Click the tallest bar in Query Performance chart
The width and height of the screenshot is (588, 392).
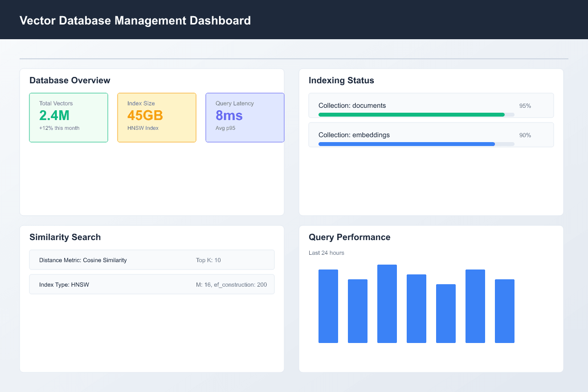[387, 304]
